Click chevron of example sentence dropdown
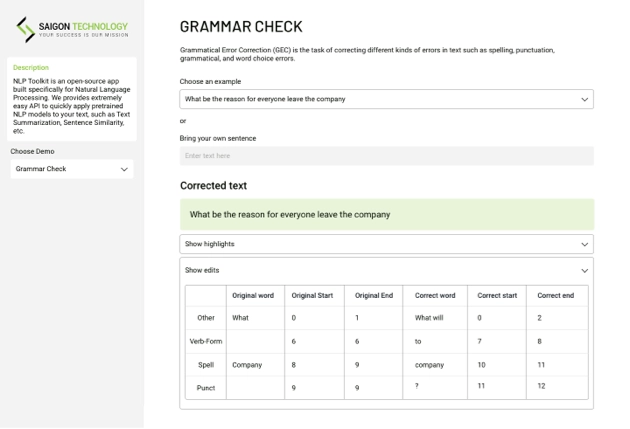 click(x=584, y=100)
